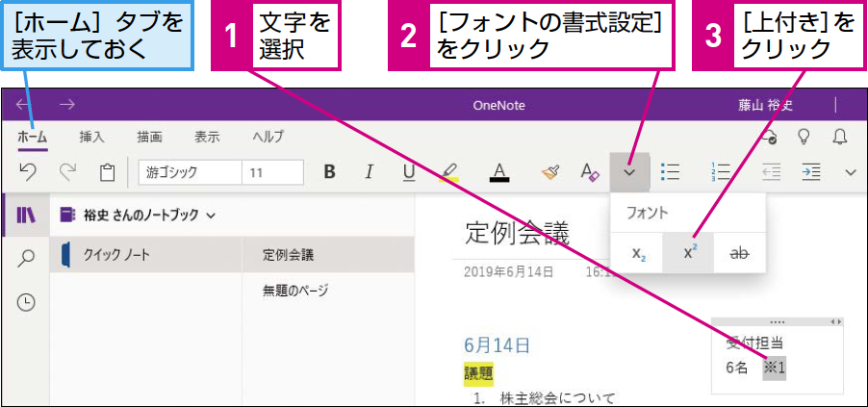Click the Clear Formatting eraser icon

[x=590, y=172]
